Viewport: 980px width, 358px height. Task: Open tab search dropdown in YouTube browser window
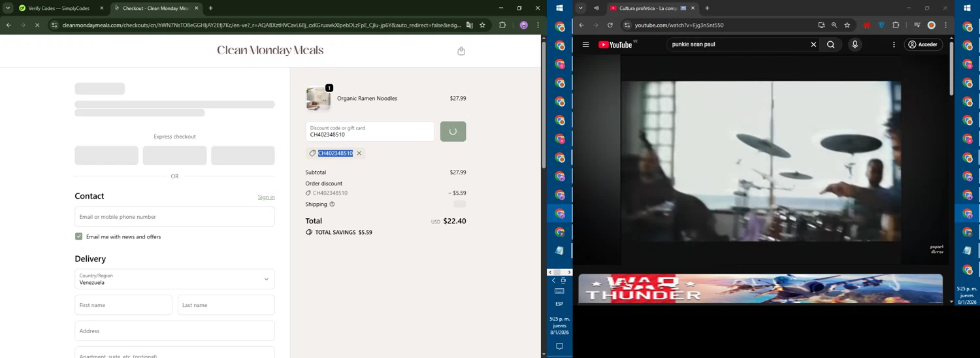point(581,8)
